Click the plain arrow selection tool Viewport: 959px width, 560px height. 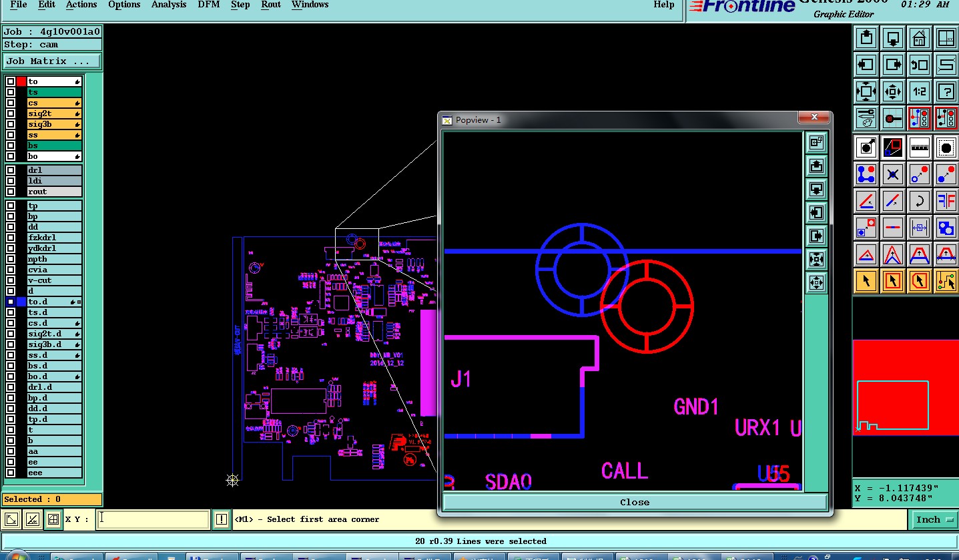[x=866, y=281]
